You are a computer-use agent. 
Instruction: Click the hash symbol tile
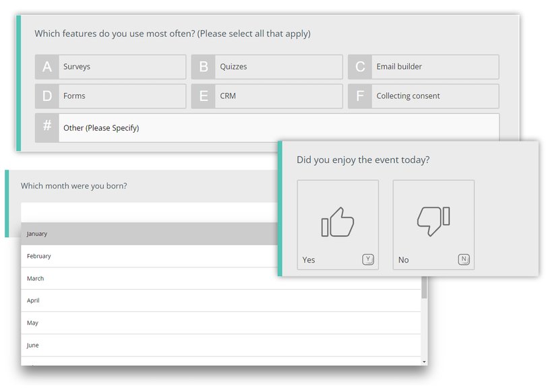click(x=47, y=127)
